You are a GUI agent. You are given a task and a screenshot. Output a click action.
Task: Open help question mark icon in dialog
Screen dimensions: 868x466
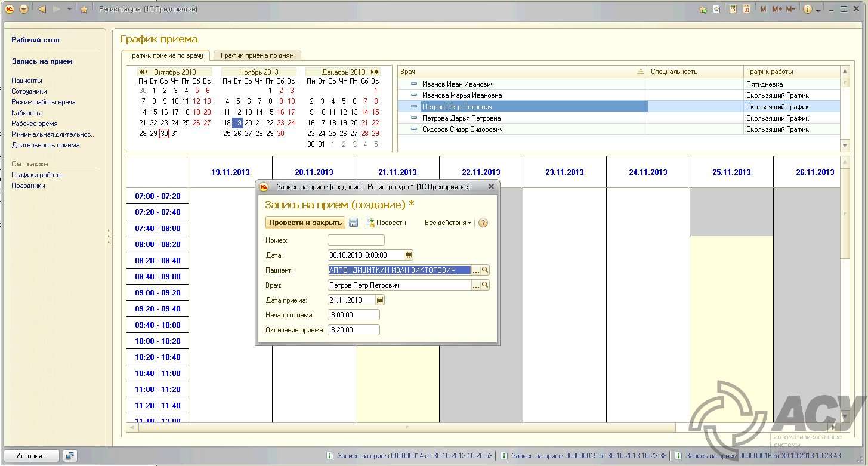483,223
